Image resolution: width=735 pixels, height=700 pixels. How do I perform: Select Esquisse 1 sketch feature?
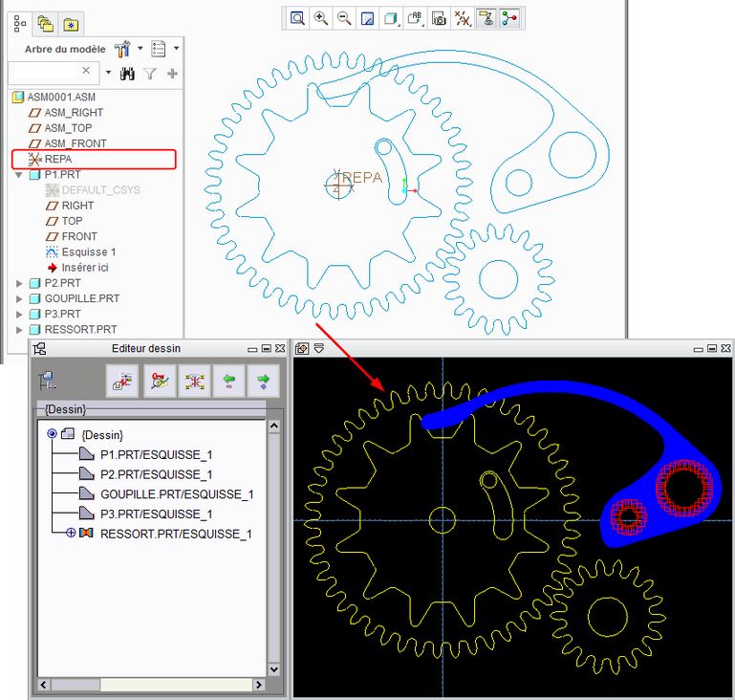coord(89,252)
